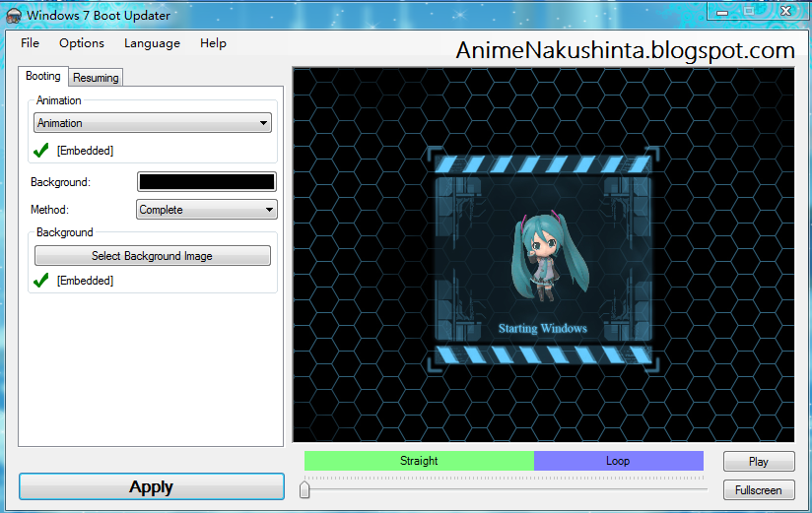Open the Options menu
The width and height of the screenshot is (812, 513).
pyautogui.click(x=82, y=43)
